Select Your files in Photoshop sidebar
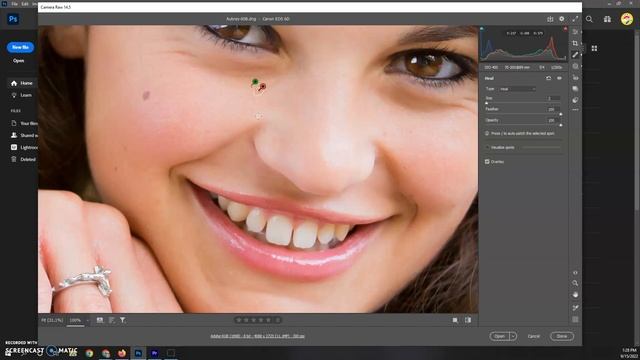This screenshot has height=360, width=640. click(x=24, y=123)
